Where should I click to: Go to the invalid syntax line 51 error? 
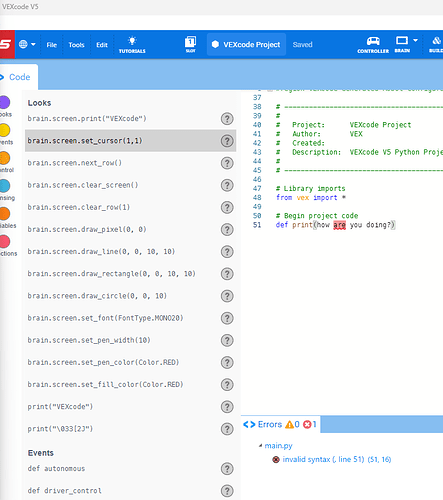(x=337, y=459)
